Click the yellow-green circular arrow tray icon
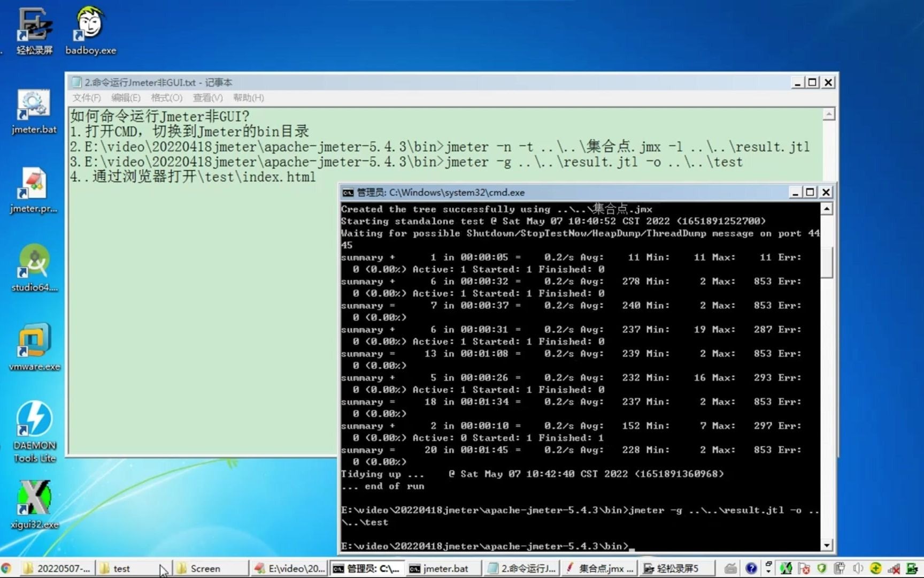Screen dimensions: 924x578 (875, 568)
